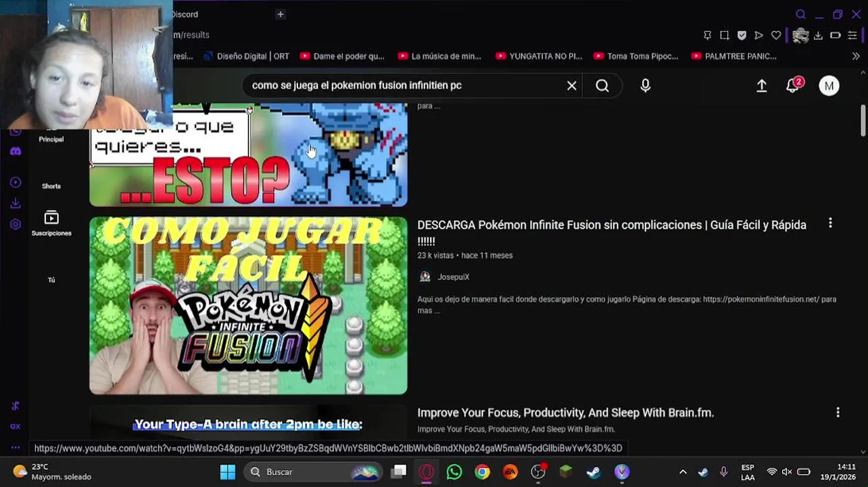
Task: Switch to the Discord tab
Action: 185,14
